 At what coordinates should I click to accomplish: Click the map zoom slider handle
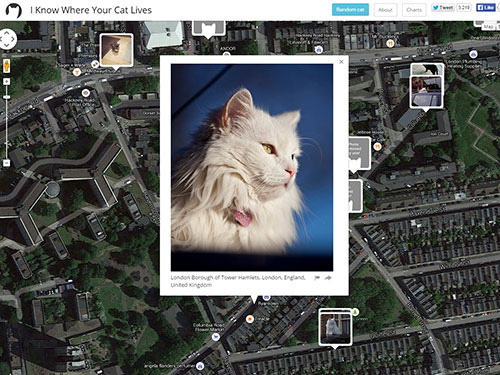point(7,97)
